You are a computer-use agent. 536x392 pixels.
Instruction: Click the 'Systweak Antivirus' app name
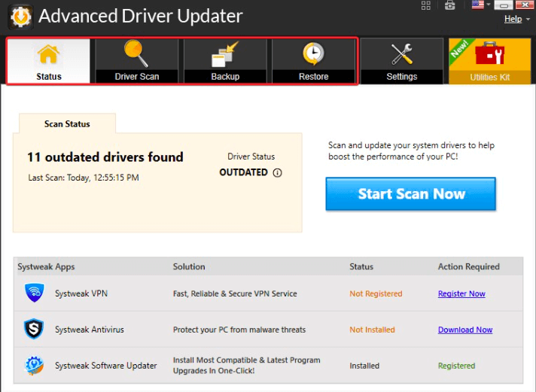[90, 330]
